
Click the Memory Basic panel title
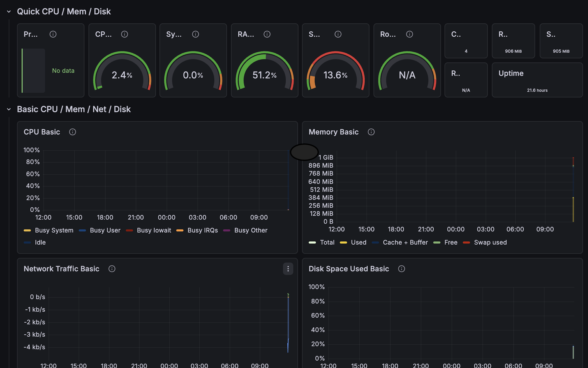(x=334, y=132)
